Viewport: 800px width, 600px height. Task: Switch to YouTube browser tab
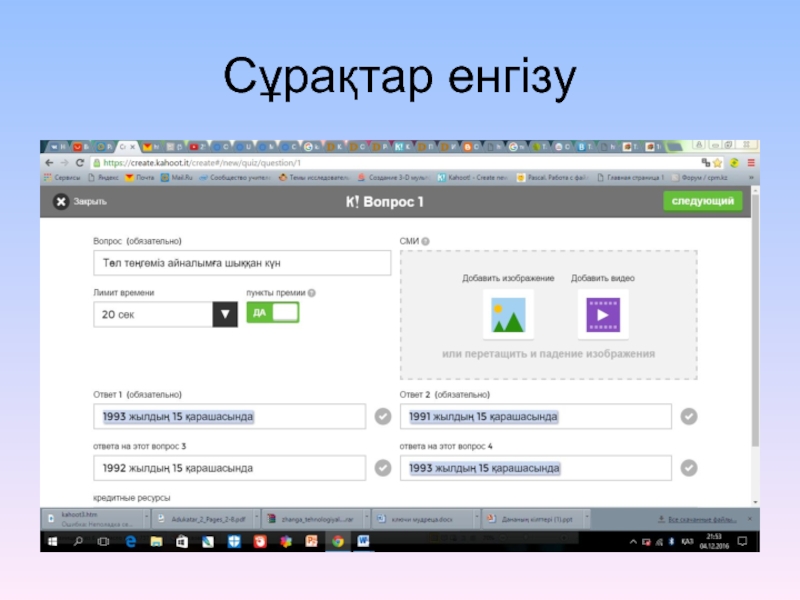click(197, 147)
